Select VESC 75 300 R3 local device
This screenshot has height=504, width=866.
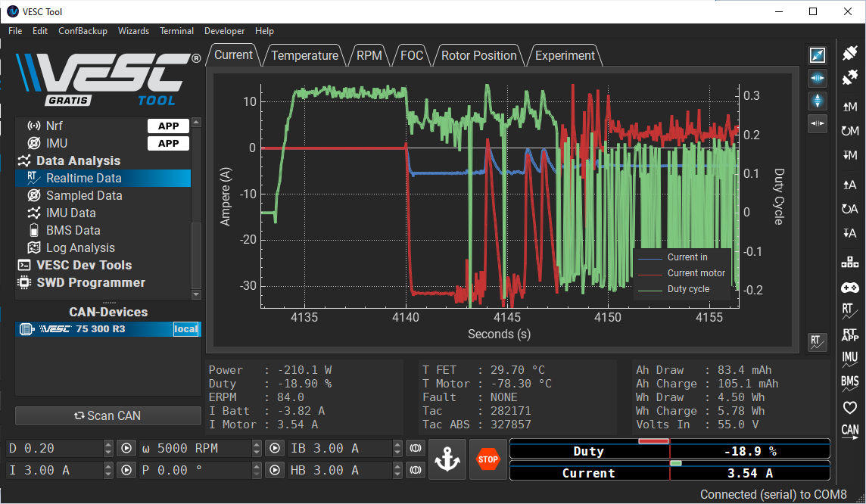pyautogui.click(x=108, y=329)
